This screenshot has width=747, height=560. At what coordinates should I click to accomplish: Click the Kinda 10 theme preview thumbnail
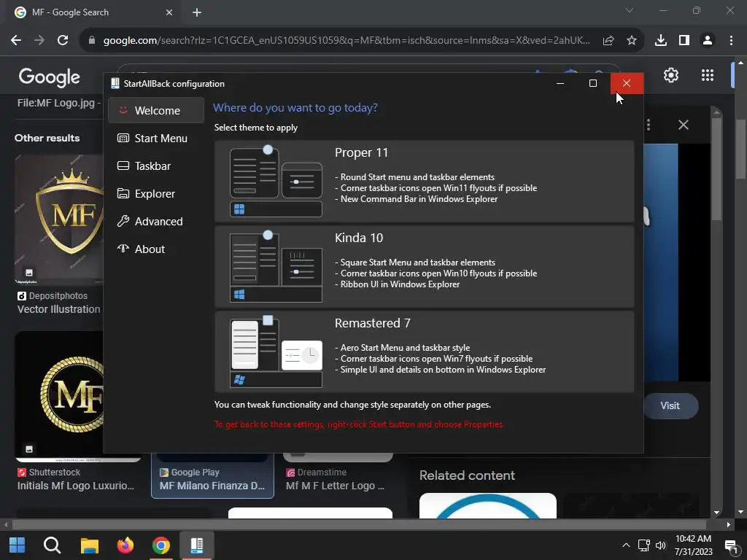point(276,267)
